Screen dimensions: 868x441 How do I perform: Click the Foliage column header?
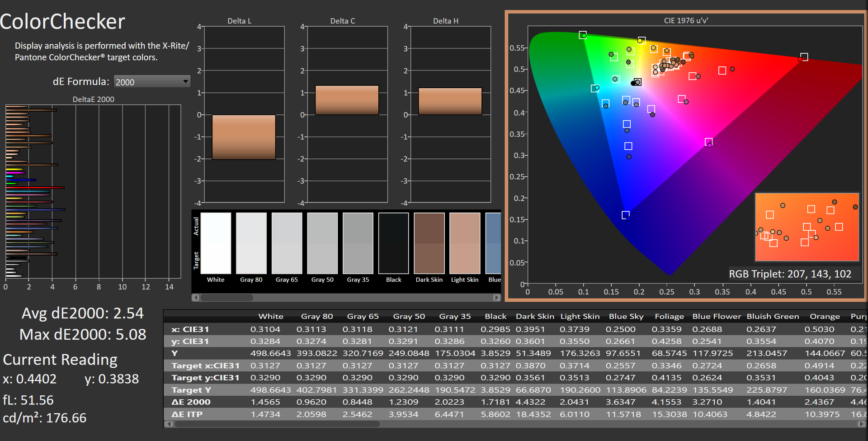[670, 317]
